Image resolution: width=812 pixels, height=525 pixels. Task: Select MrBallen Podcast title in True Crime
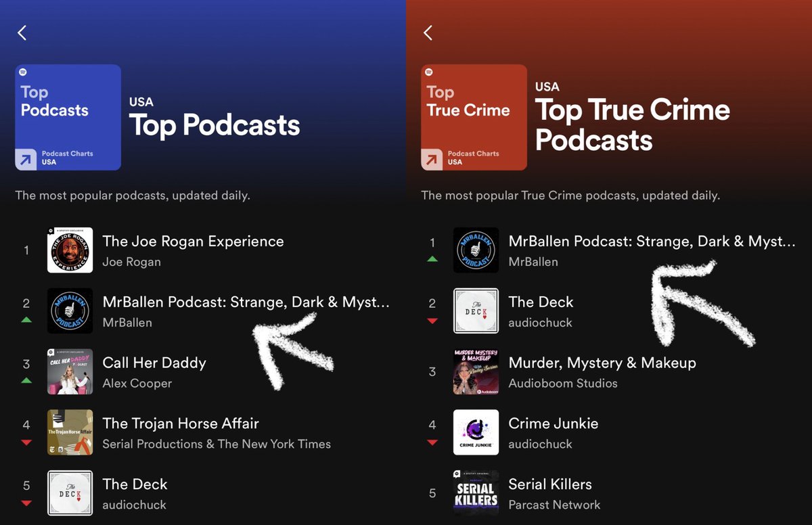652,241
